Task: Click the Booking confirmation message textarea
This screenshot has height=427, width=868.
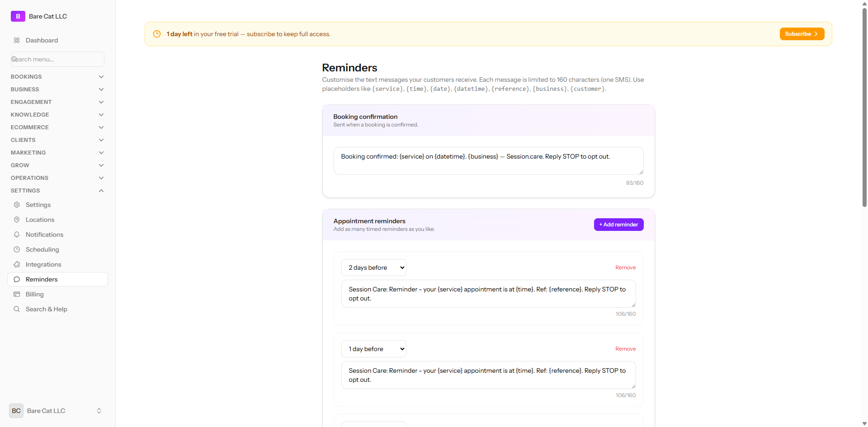Action: tap(488, 161)
